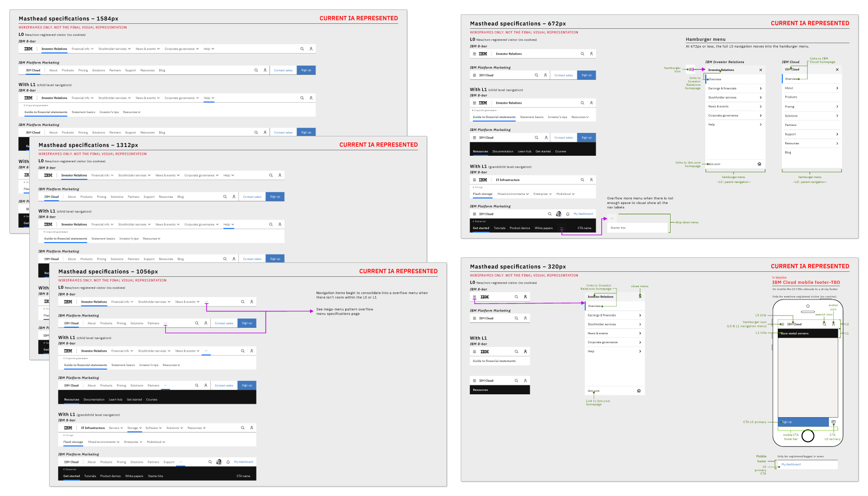Click the chat icon beside Sign up in phone mockup
This screenshot has width=868, height=496.
(833, 422)
